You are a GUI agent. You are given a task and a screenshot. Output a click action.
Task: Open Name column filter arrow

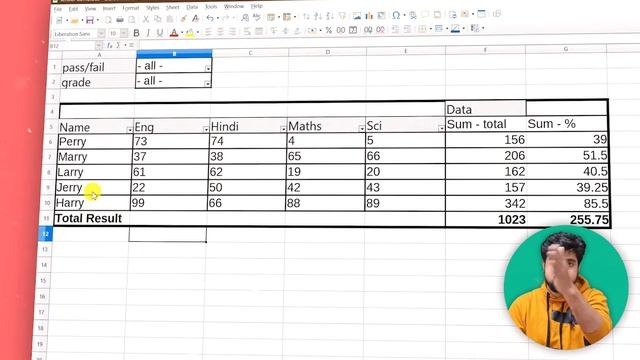pyautogui.click(x=130, y=129)
